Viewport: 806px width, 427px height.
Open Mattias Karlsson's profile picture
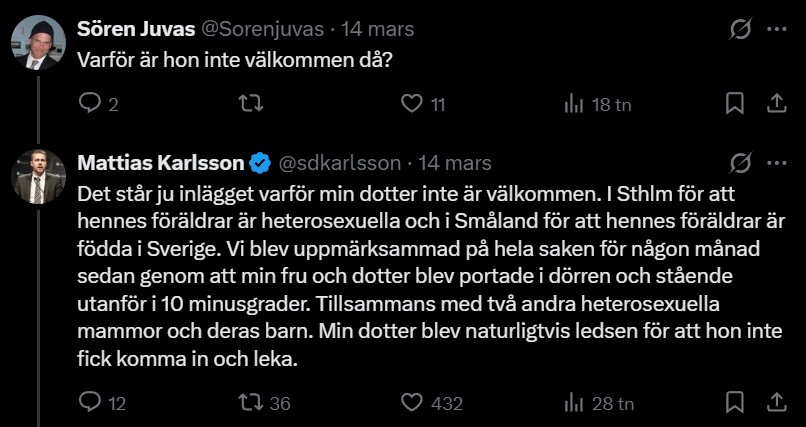pos(38,176)
